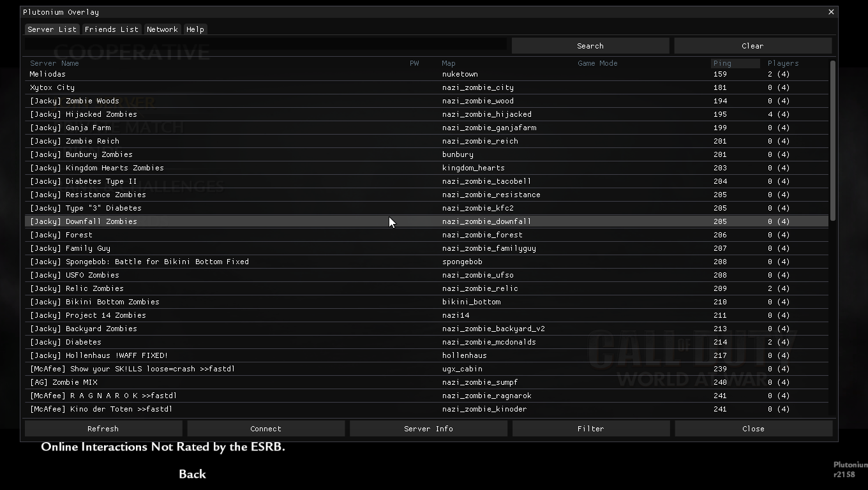Sort by Players column header

pyautogui.click(x=783, y=63)
